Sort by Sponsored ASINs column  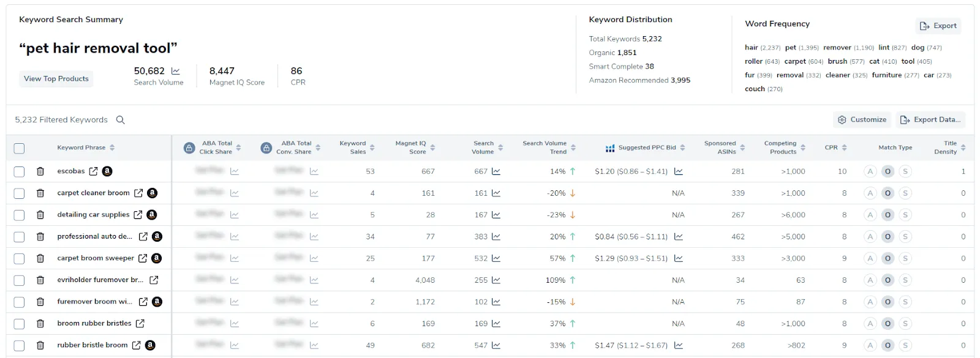(x=742, y=147)
